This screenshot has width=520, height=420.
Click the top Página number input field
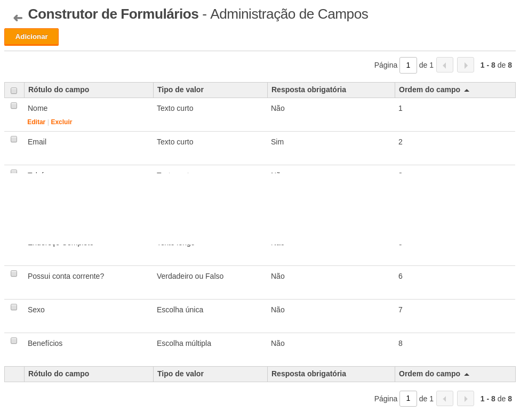tap(408, 65)
